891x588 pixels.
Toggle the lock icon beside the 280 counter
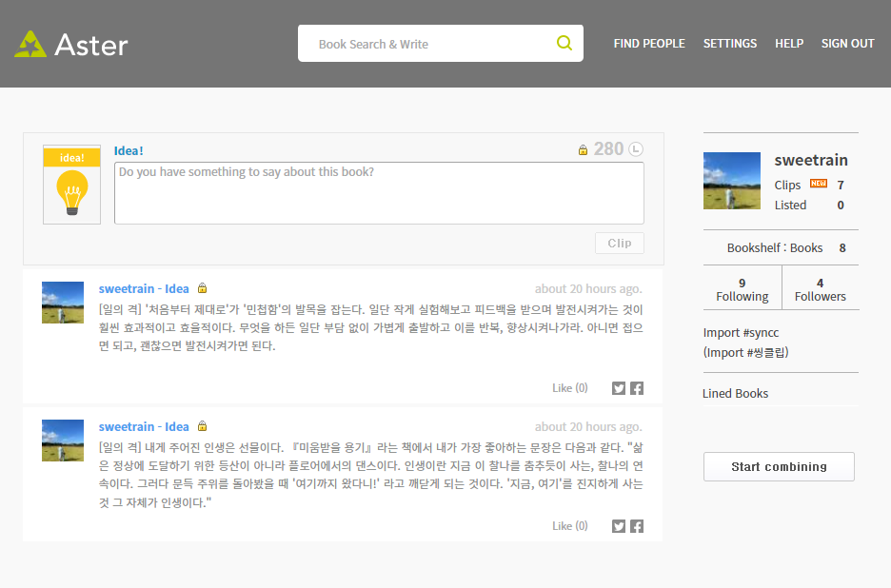[x=583, y=150]
